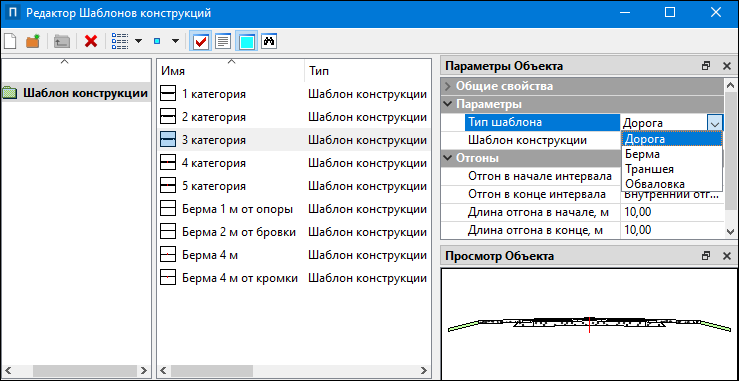Click the new folder icon with green dot

pos(33,41)
